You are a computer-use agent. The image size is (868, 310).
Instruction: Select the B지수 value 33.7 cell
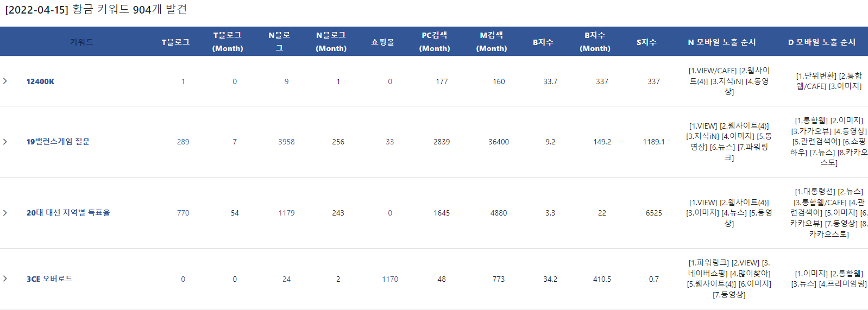(x=550, y=81)
